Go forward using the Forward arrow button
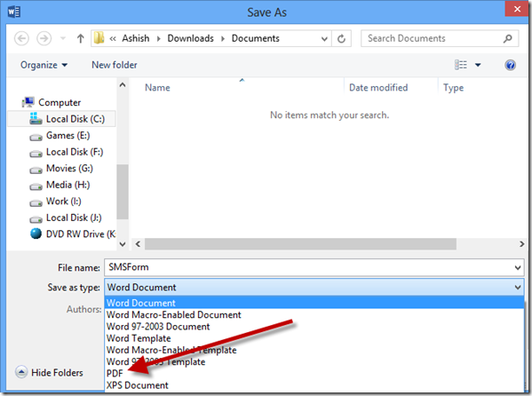The image size is (532, 396). coord(44,38)
